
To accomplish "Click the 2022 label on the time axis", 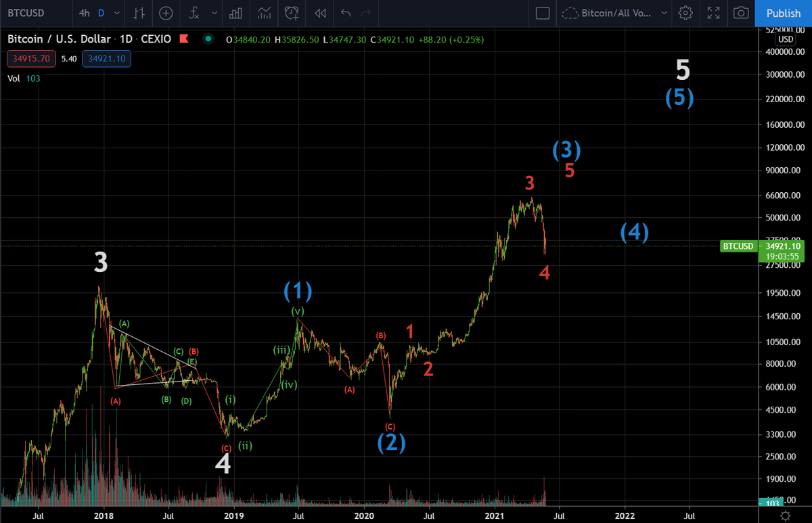I will click(x=624, y=516).
